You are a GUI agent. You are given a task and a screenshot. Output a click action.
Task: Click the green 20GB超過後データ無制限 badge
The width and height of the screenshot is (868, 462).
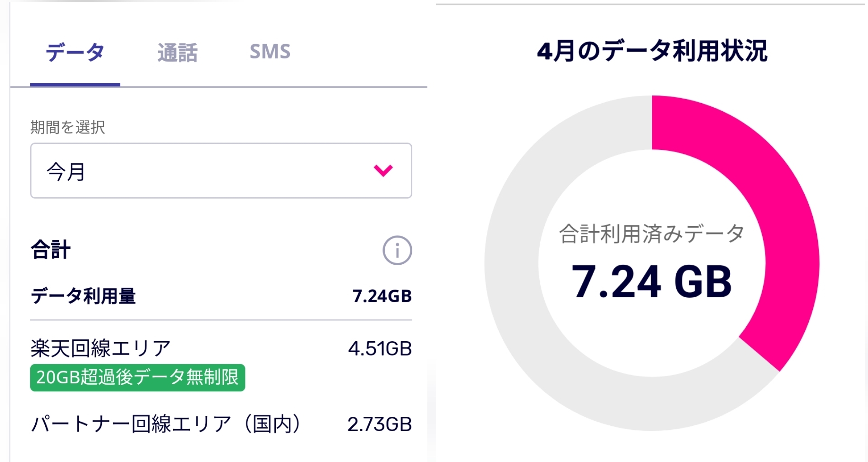pos(137,377)
